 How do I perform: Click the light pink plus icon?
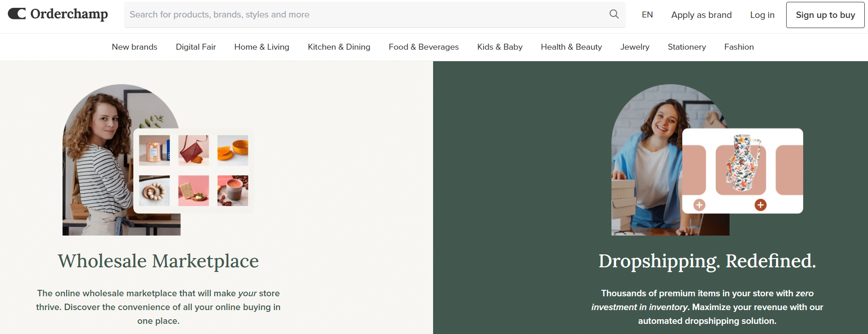pos(699,205)
